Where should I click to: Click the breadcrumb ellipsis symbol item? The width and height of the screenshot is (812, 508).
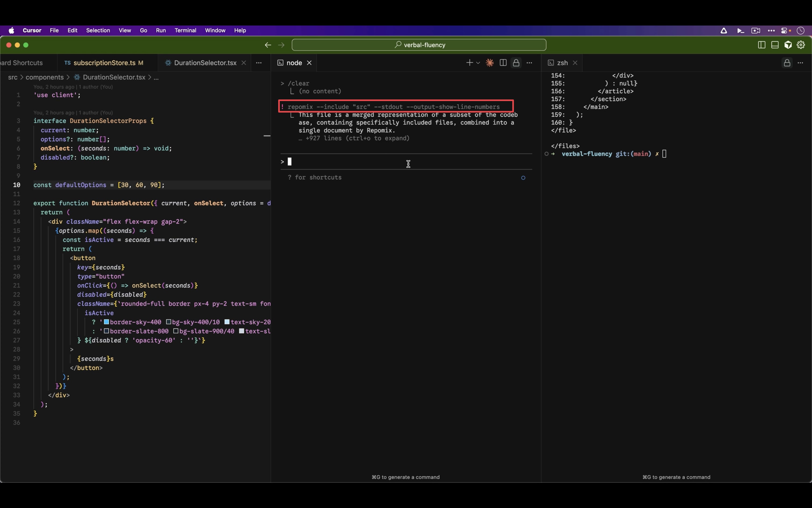pos(156,77)
